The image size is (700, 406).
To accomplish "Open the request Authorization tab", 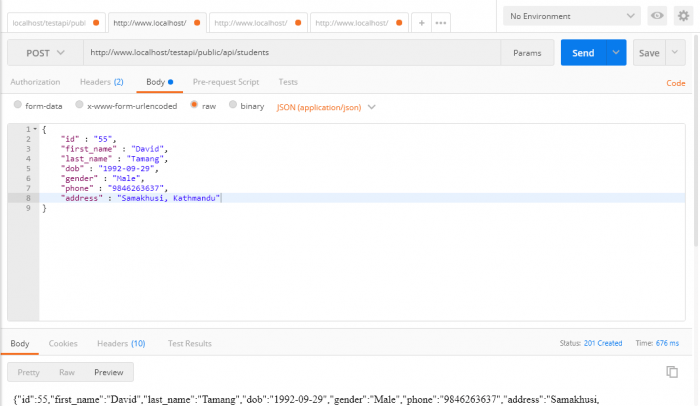I will coord(35,82).
